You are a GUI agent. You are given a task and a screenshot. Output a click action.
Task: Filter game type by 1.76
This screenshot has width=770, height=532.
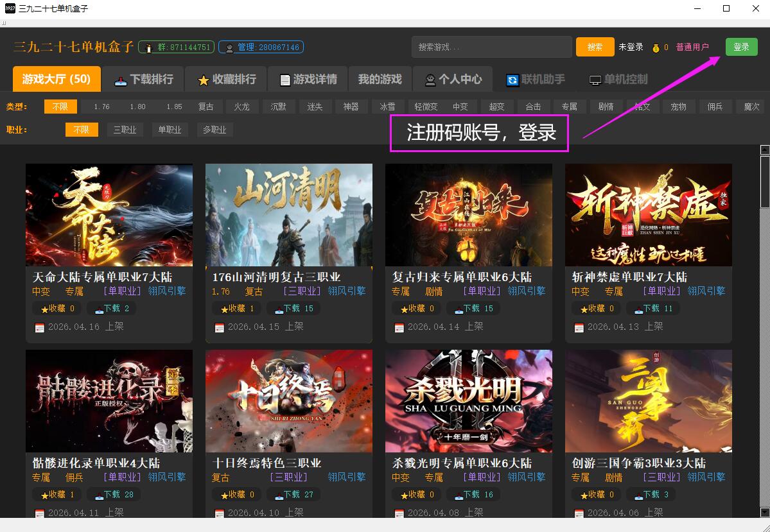point(101,107)
